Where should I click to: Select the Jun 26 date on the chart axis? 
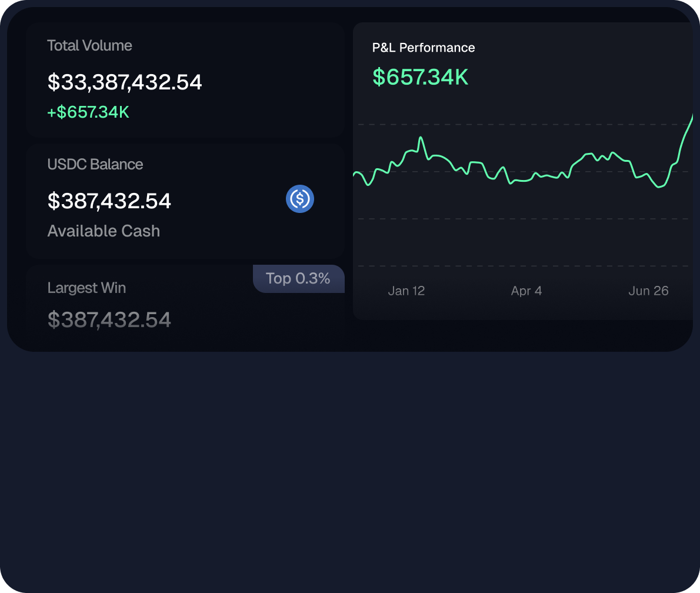pyautogui.click(x=648, y=291)
